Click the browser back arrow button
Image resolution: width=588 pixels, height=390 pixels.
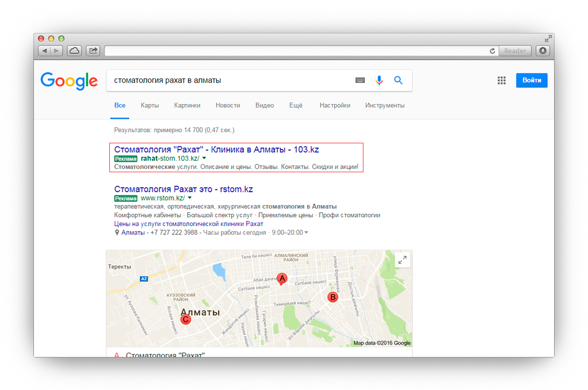pyautogui.click(x=44, y=51)
